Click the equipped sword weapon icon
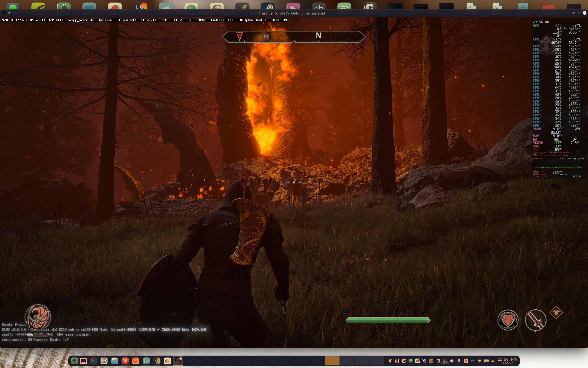 [x=536, y=320]
